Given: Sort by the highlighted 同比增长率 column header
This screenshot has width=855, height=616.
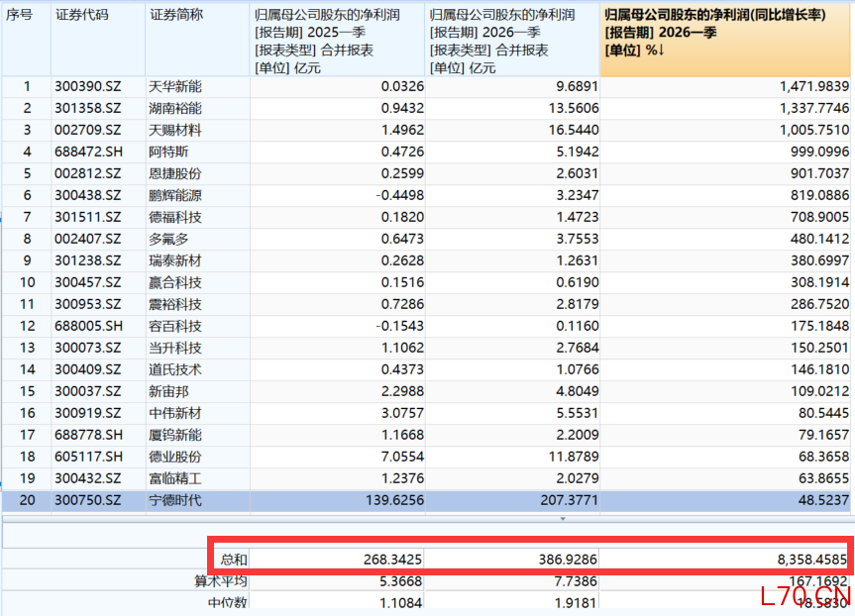Looking at the screenshot, I should point(725,40).
